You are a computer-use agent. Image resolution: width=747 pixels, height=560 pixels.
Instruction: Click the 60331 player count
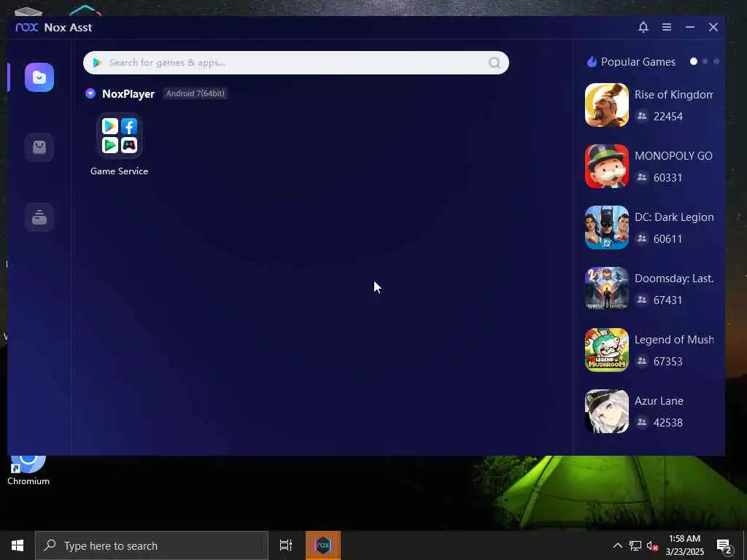point(668,178)
